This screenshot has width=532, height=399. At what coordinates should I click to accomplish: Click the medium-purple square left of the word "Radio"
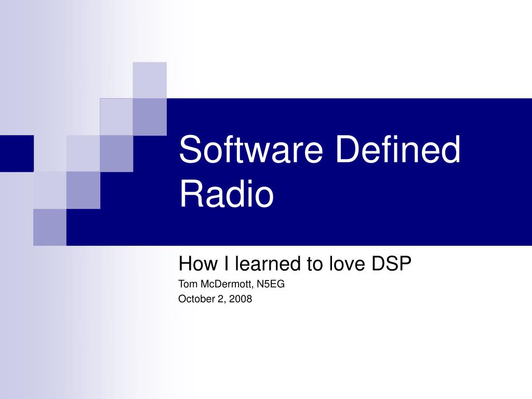click(x=83, y=190)
